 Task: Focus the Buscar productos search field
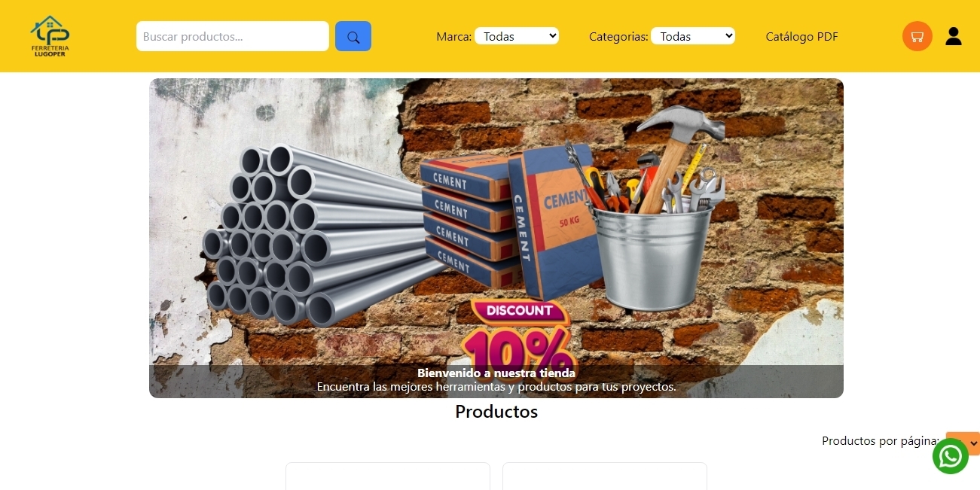(233, 36)
